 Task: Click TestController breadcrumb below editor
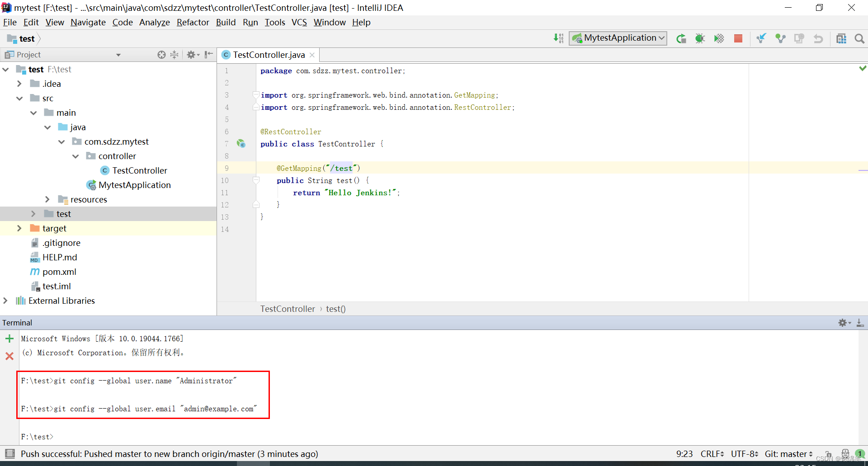(x=288, y=309)
